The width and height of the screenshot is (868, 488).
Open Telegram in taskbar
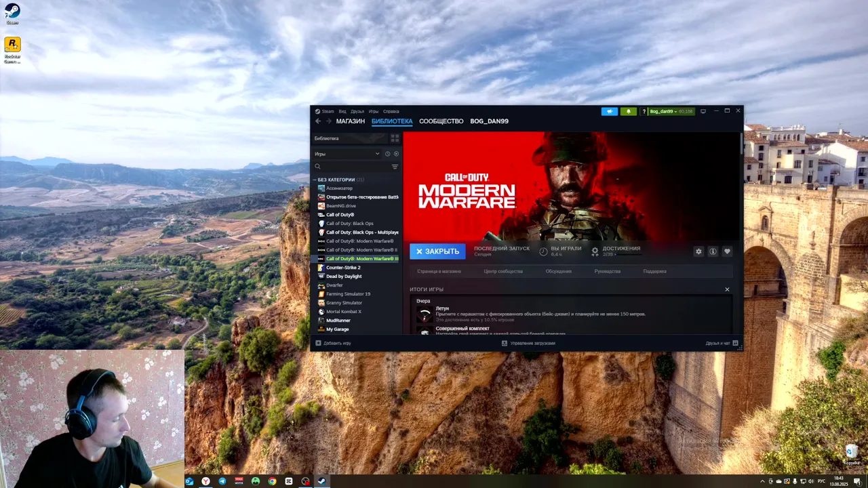(x=222, y=481)
